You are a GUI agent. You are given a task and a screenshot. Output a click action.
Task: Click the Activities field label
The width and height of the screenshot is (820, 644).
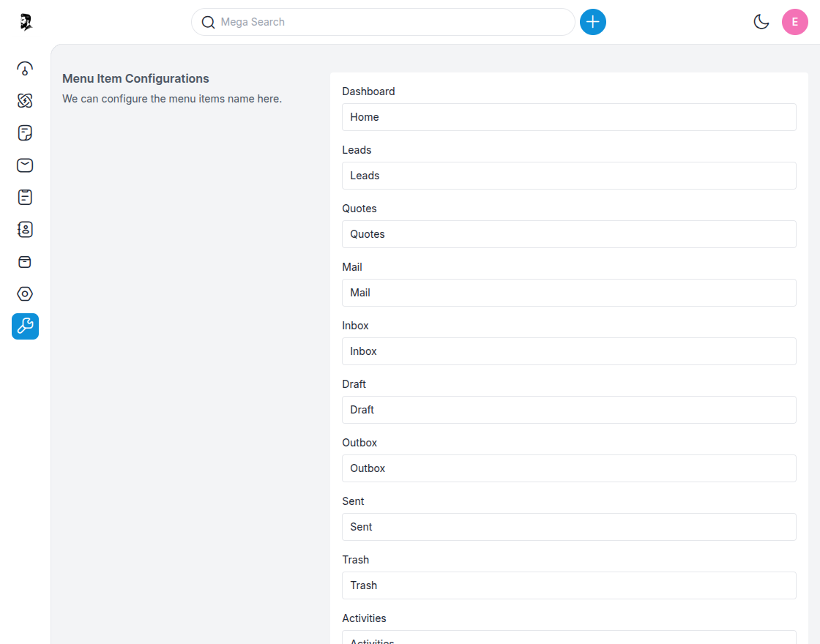364,618
